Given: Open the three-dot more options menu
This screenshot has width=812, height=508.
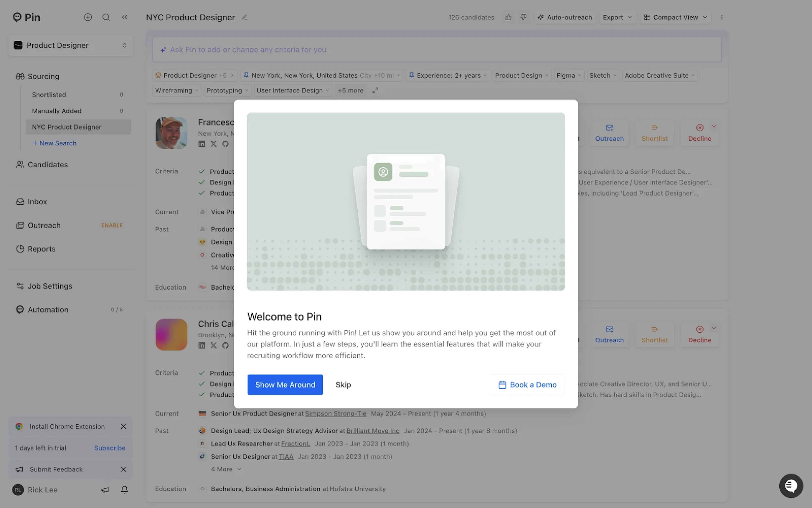Looking at the screenshot, I should tap(722, 17).
